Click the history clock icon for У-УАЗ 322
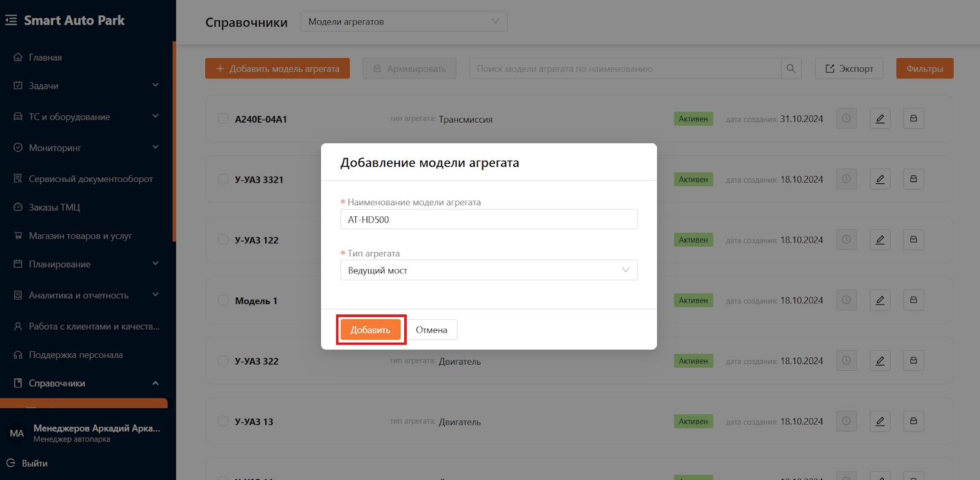This screenshot has height=480, width=980. click(846, 361)
